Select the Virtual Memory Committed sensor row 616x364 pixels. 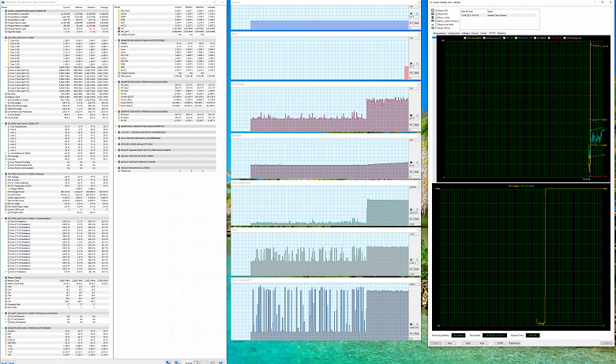[x=54, y=13]
